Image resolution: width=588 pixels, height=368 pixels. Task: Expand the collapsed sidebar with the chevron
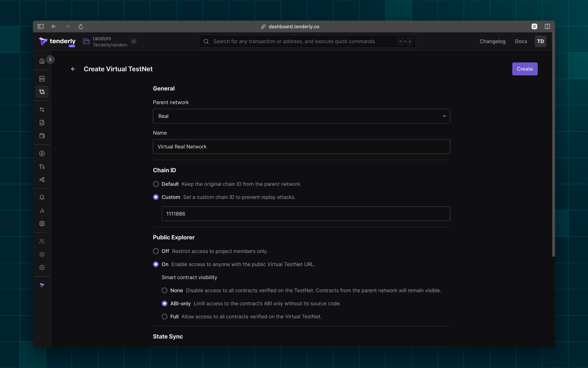50,59
